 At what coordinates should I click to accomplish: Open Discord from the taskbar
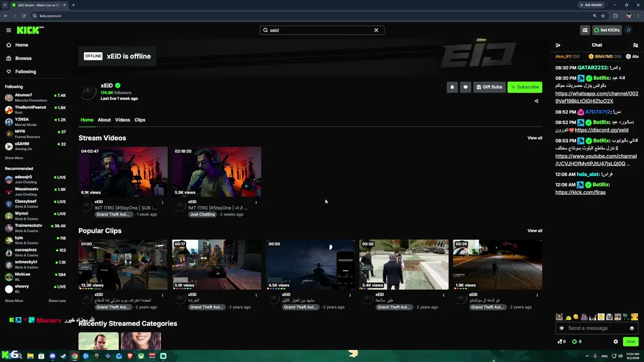click(52, 356)
